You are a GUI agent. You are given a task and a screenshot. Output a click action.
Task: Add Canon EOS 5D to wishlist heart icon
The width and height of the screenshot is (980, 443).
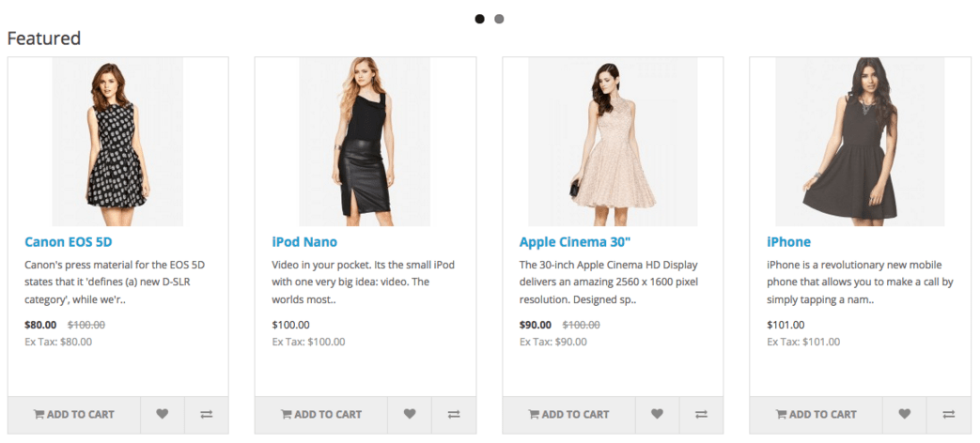[x=163, y=414]
